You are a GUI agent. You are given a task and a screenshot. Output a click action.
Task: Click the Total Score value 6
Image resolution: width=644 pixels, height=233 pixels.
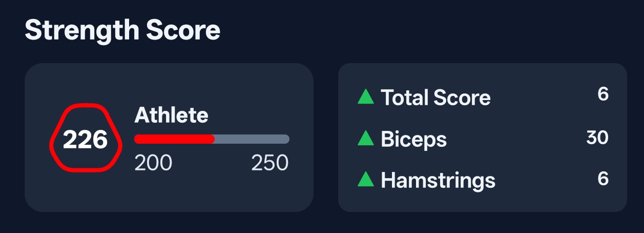coord(603,94)
